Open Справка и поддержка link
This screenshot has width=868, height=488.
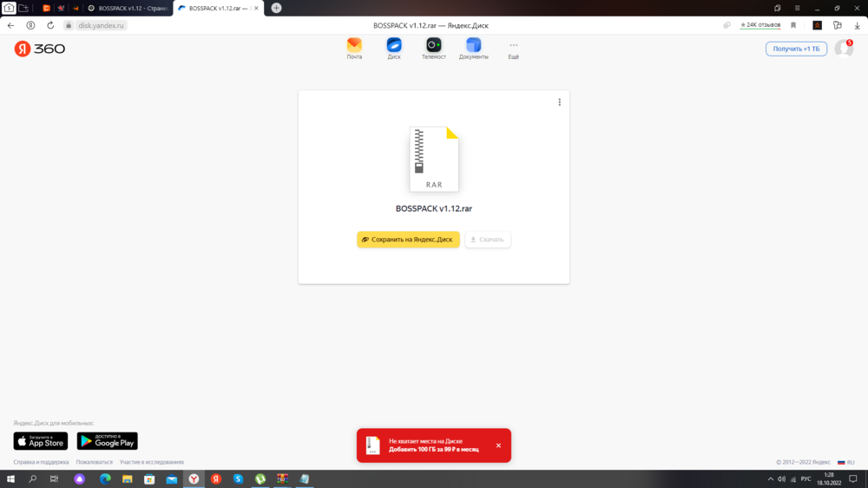click(x=41, y=462)
